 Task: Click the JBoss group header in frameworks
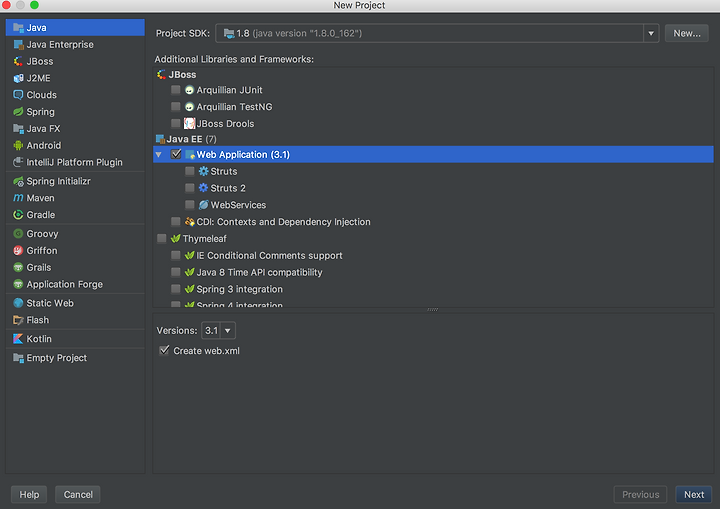[182, 74]
